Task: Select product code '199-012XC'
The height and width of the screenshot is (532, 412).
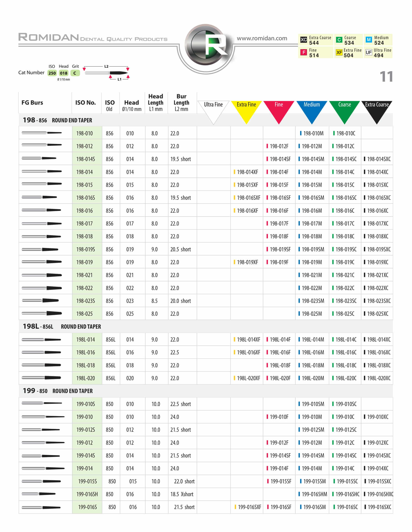Action: click(376, 443)
